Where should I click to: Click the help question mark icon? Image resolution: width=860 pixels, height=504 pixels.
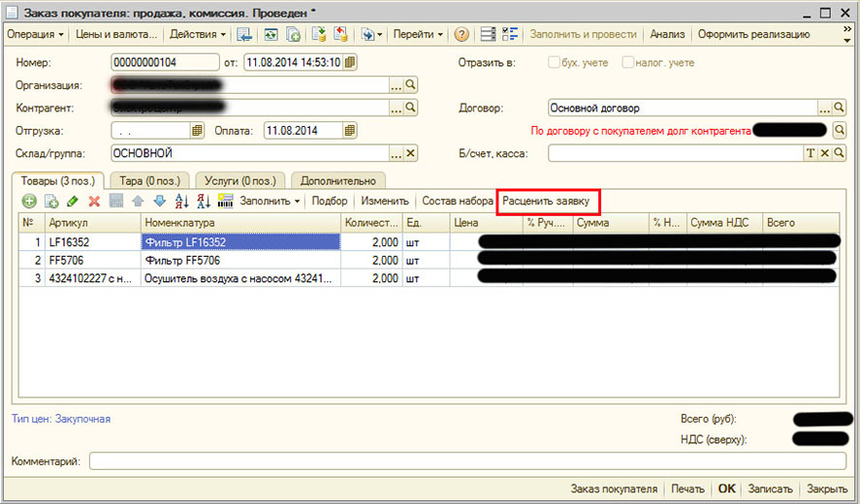click(462, 35)
